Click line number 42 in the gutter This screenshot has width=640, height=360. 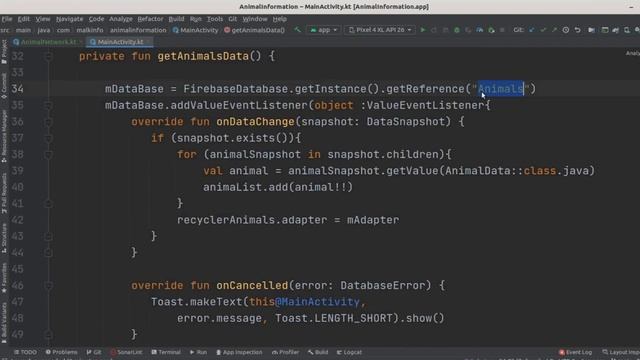click(18, 220)
